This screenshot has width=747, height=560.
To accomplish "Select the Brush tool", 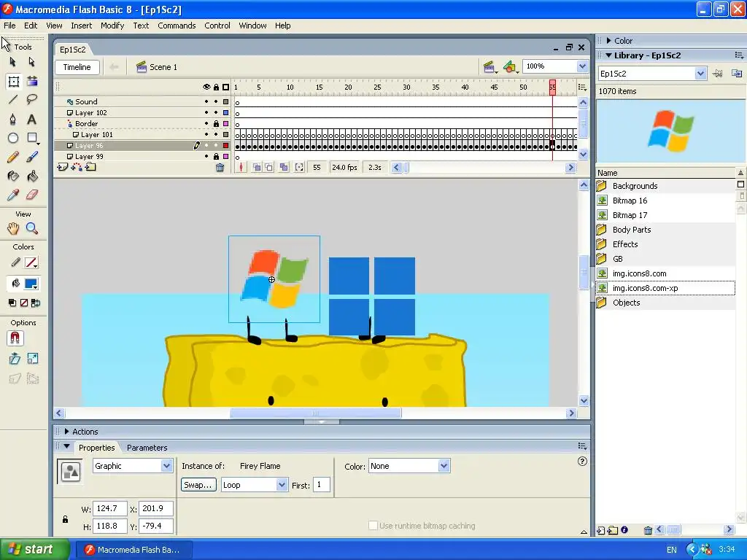I will (x=32, y=157).
